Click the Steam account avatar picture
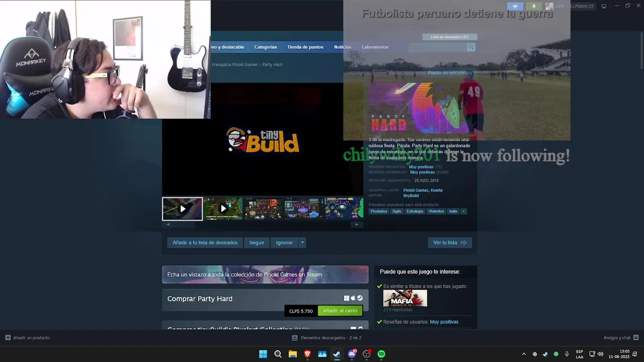This screenshot has width=644, height=362. click(x=549, y=6)
